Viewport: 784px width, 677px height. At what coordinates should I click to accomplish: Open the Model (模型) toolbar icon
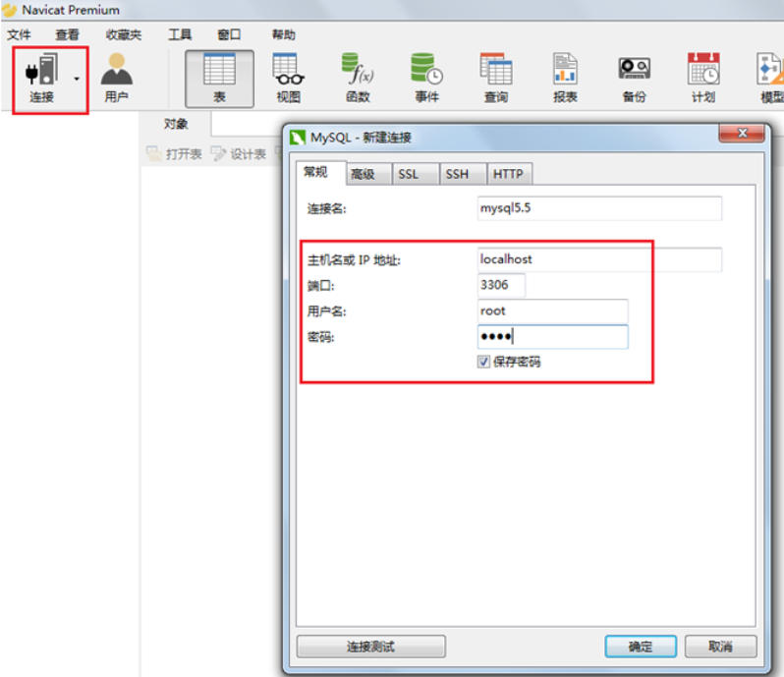(x=770, y=69)
